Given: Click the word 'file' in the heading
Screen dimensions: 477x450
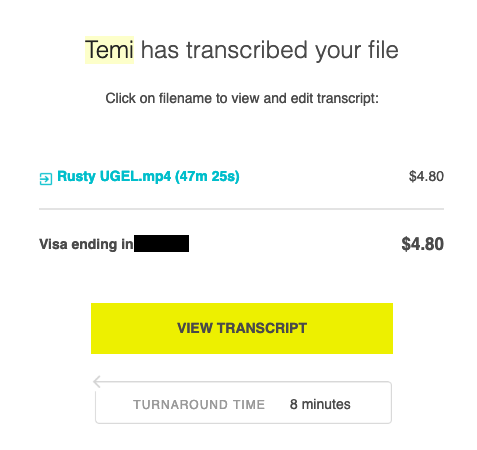Looking at the screenshot, I should [383, 50].
